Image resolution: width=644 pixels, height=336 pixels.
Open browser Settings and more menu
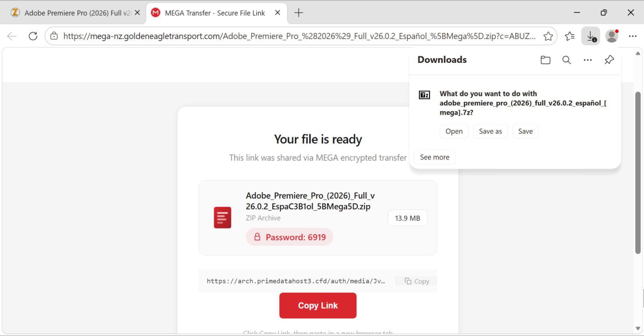[633, 36]
